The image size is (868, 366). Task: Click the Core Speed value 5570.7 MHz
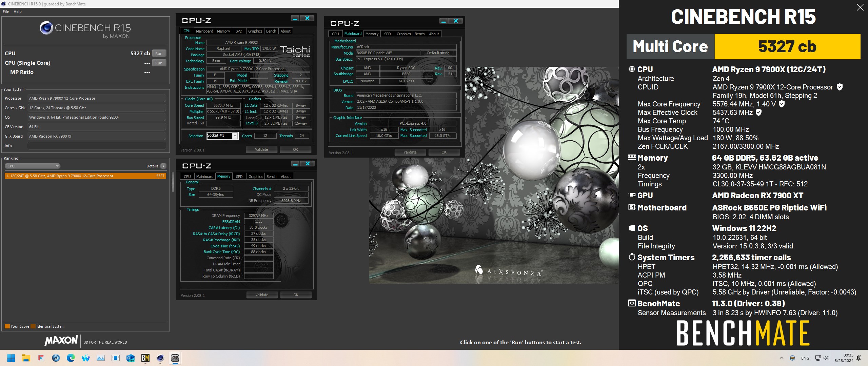click(x=223, y=105)
